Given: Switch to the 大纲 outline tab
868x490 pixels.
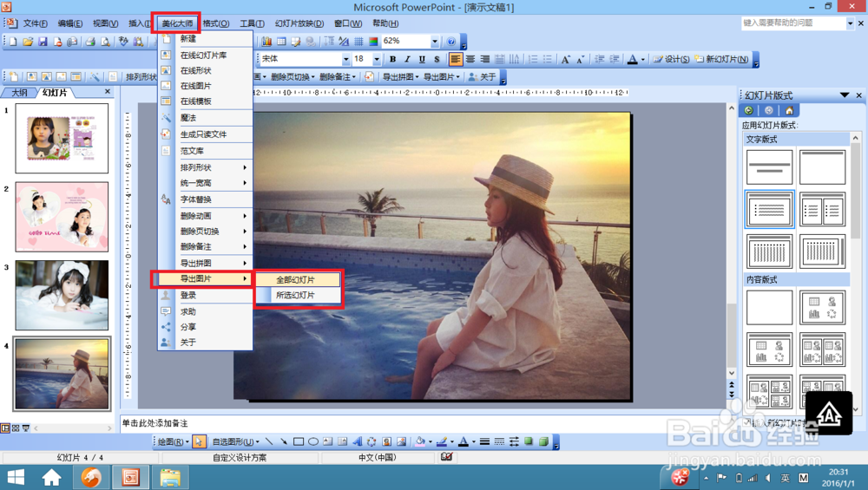Looking at the screenshot, I should pos(19,92).
